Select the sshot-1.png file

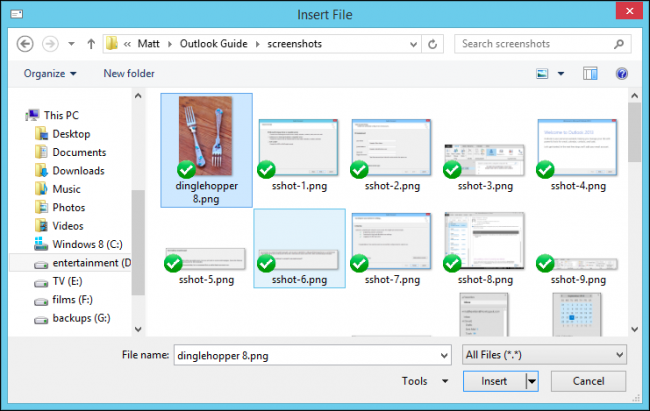(299, 155)
